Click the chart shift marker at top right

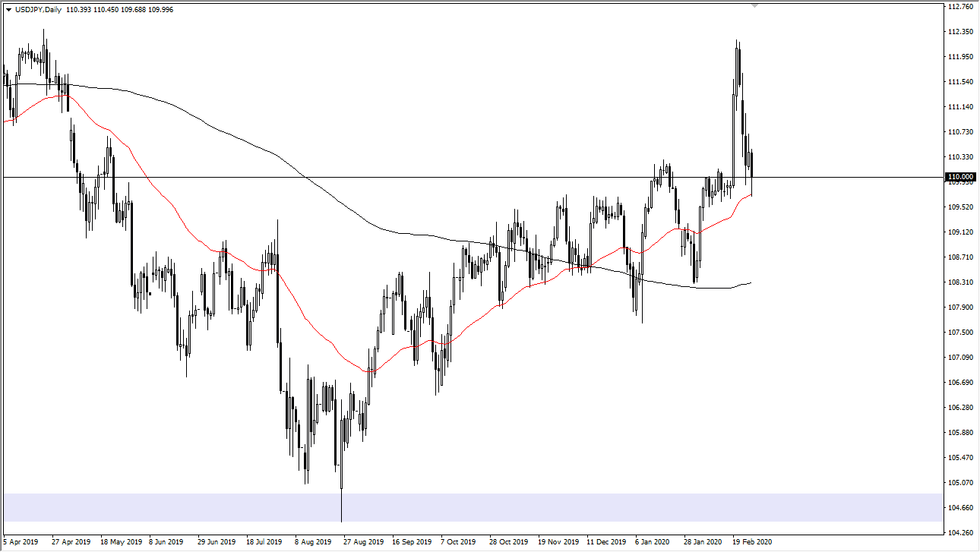(x=755, y=6)
